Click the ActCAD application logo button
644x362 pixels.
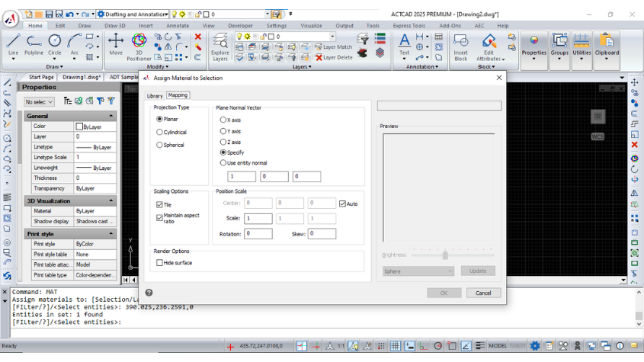coord(11,19)
